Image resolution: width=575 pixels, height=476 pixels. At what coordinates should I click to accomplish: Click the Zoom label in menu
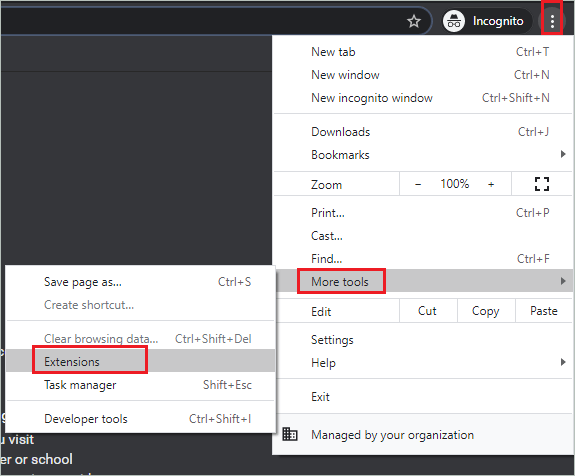[x=326, y=184]
